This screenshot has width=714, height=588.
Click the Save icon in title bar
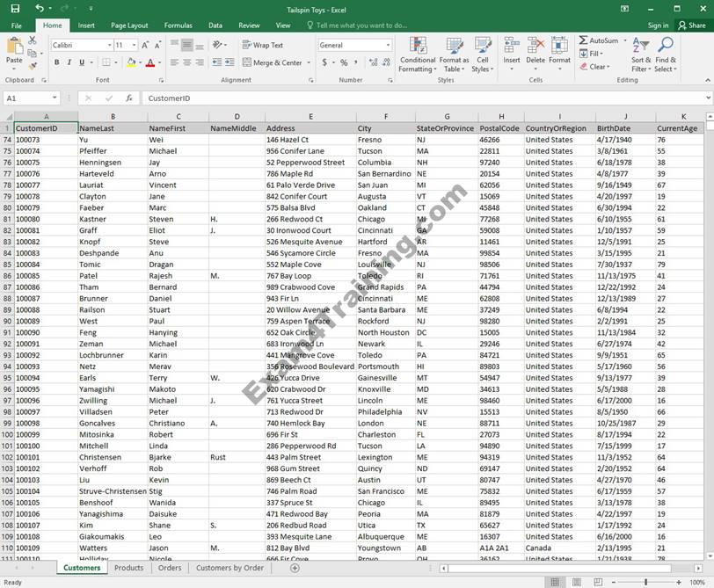pyautogui.click(x=16, y=8)
